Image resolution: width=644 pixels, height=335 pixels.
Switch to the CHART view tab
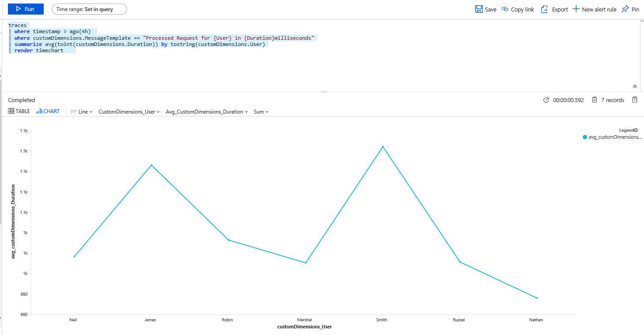point(48,111)
